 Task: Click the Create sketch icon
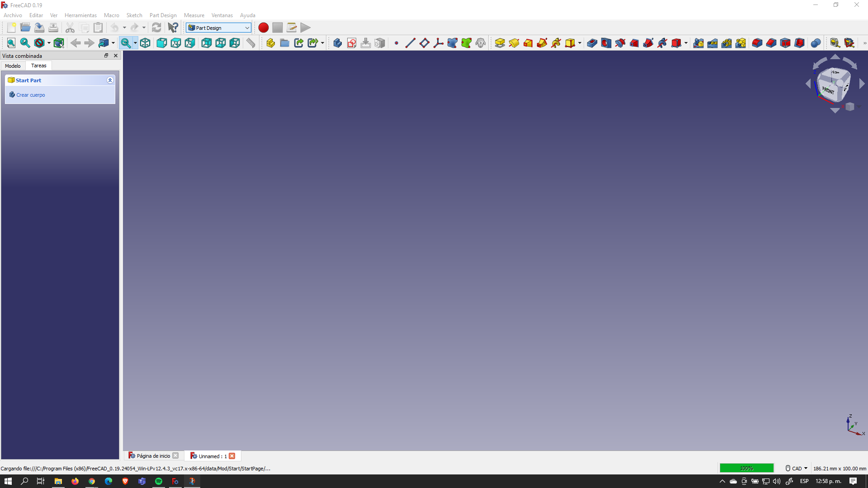[x=351, y=43]
